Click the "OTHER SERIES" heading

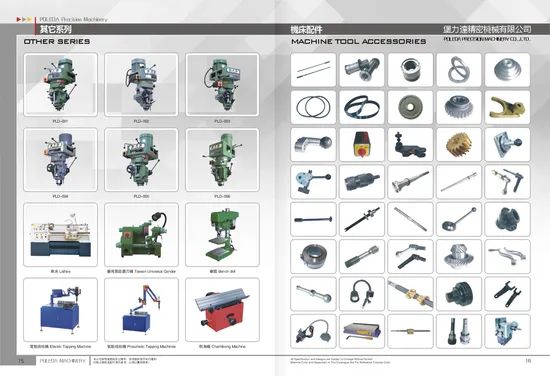pyautogui.click(x=57, y=41)
